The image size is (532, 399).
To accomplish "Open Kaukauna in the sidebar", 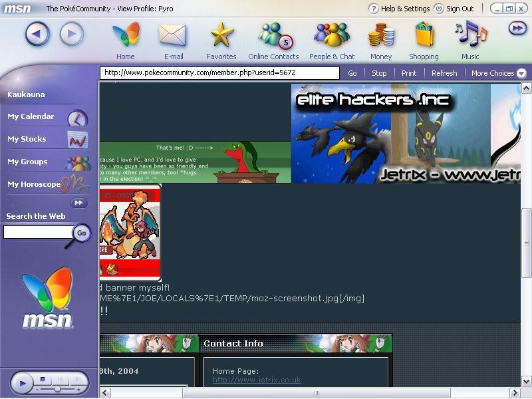I will click(x=26, y=94).
